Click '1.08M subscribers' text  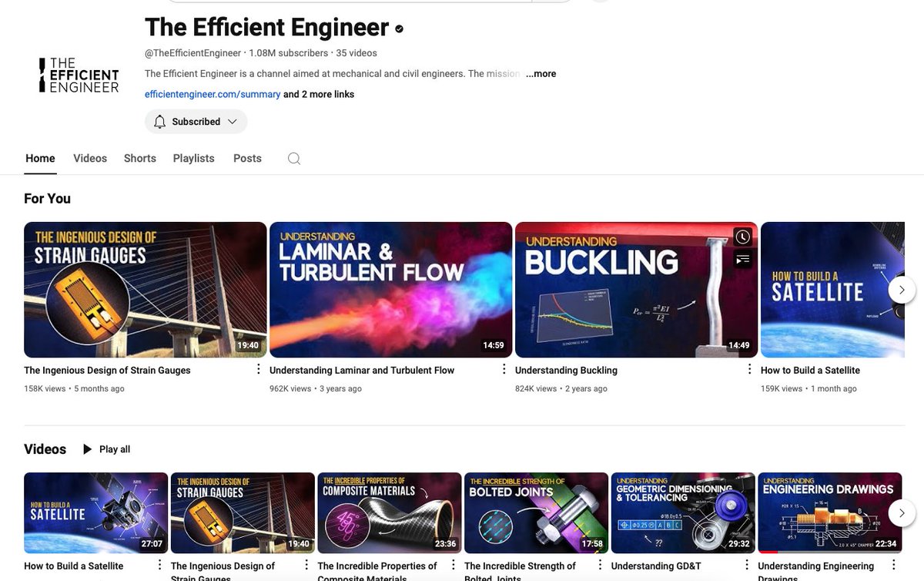[x=289, y=53]
